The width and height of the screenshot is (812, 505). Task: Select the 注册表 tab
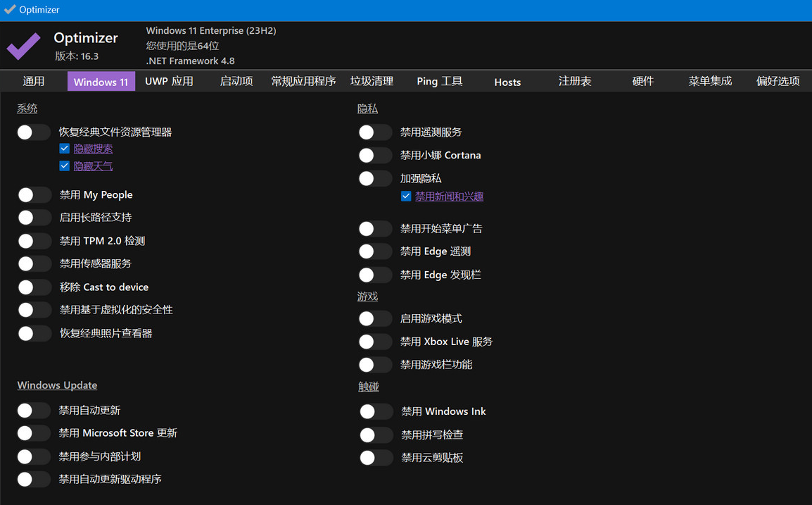pyautogui.click(x=575, y=82)
